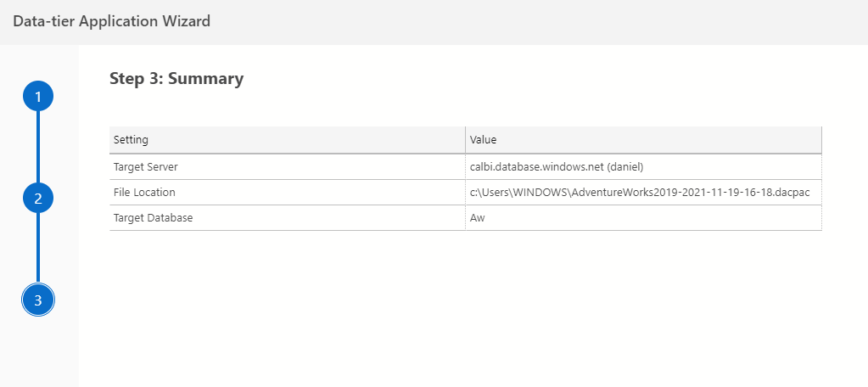868x387 pixels.
Task: Jump back to step 2 circle
Action: coord(38,199)
